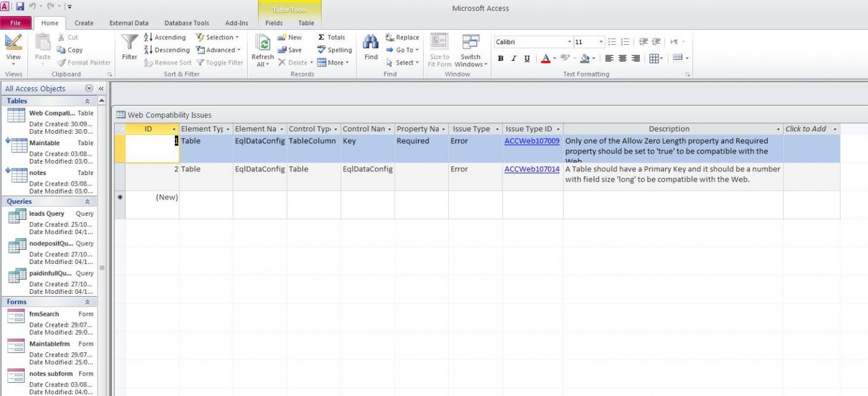This screenshot has width=868, height=396.
Task: Click the Background fill color bucket
Action: (x=584, y=59)
